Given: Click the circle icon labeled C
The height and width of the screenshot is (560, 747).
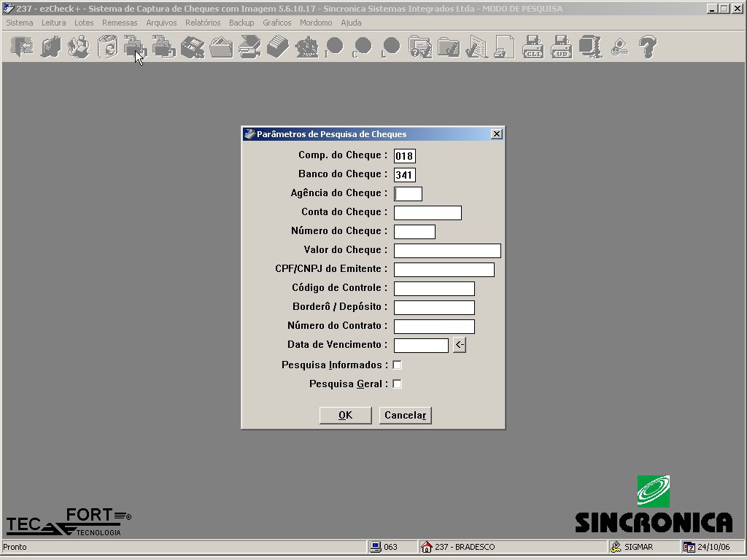Looking at the screenshot, I should point(362,47).
